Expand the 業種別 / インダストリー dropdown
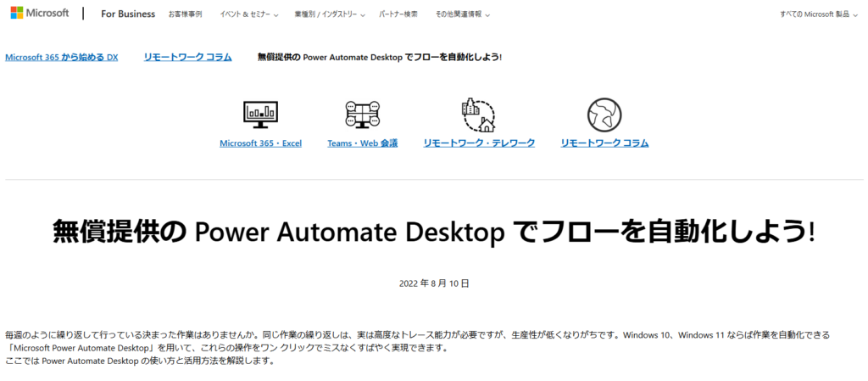 330,14
